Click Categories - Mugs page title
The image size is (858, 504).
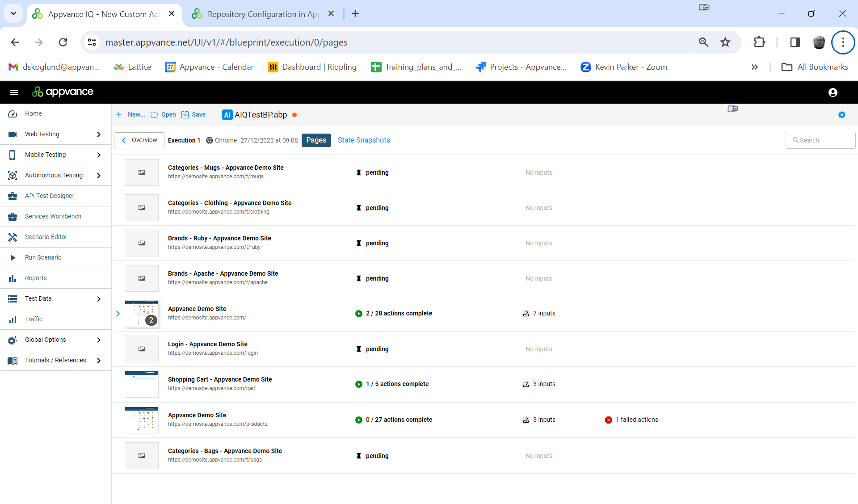pyautogui.click(x=226, y=168)
